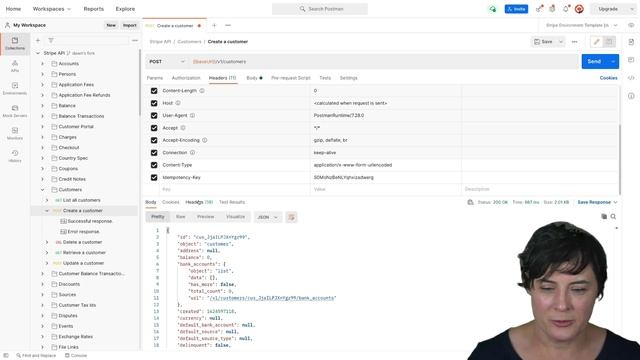
Task: Switch to the response Cookies tab
Action: point(171,202)
